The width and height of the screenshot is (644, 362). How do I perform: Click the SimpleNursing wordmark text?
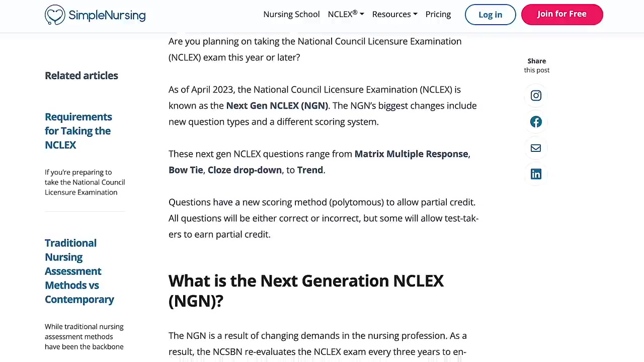[107, 15]
